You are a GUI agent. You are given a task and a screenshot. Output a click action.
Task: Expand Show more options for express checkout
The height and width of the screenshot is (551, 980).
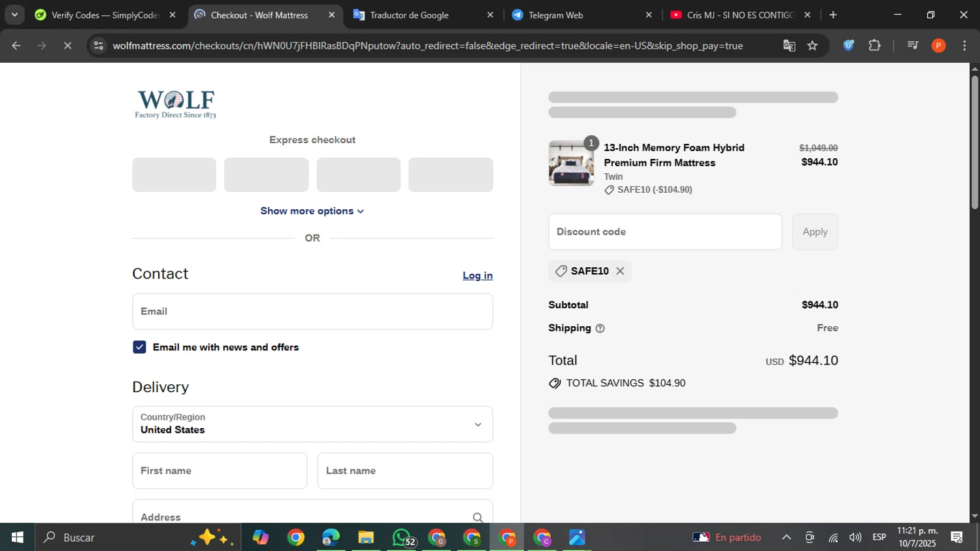312,210
